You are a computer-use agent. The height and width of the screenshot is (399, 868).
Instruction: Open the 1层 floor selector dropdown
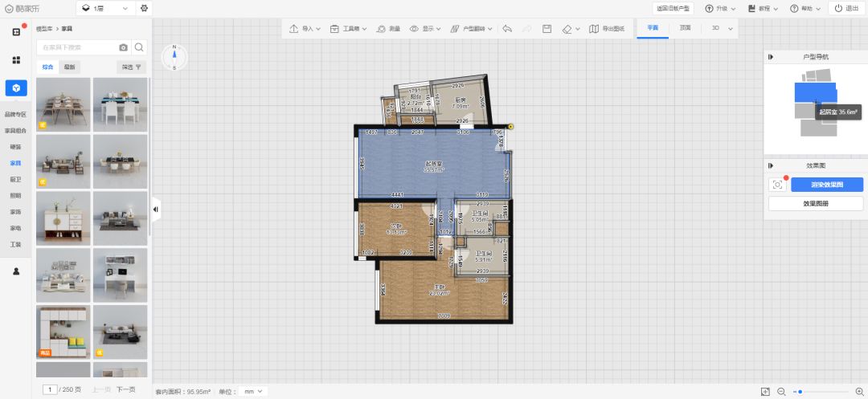click(105, 8)
